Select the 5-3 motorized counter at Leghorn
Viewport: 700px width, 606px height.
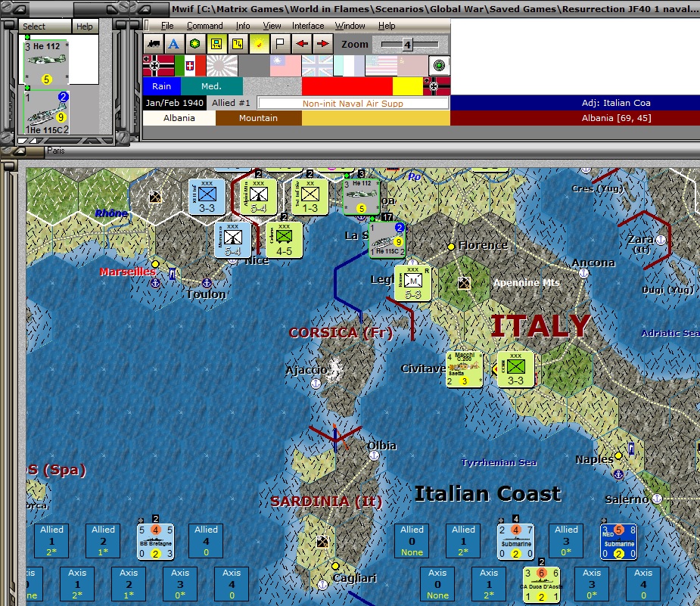click(413, 284)
